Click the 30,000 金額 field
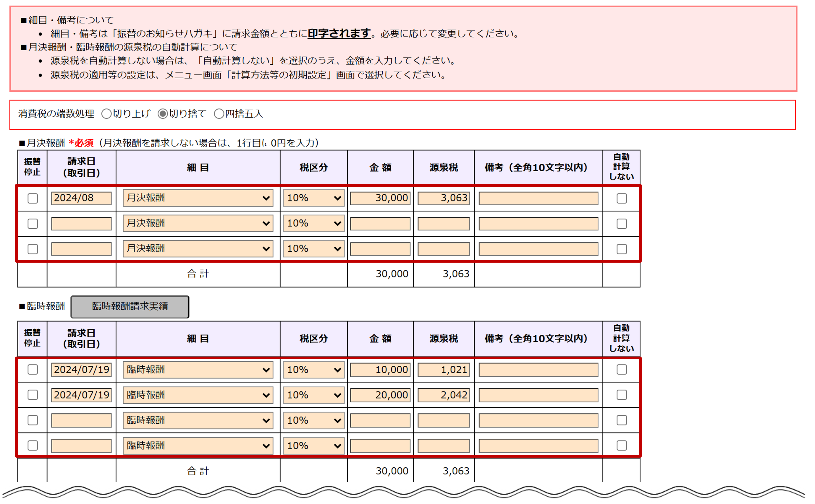815x504 pixels. coord(380,198)
